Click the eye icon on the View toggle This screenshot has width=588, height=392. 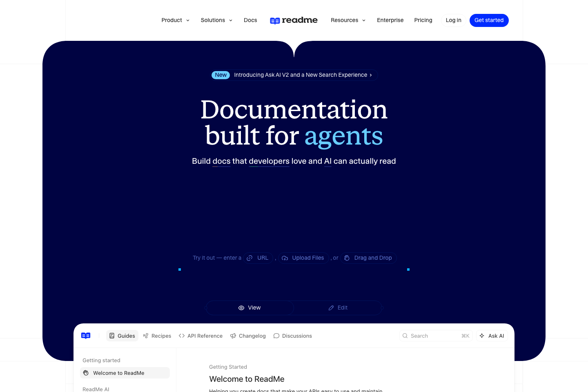tap(241, 308)
